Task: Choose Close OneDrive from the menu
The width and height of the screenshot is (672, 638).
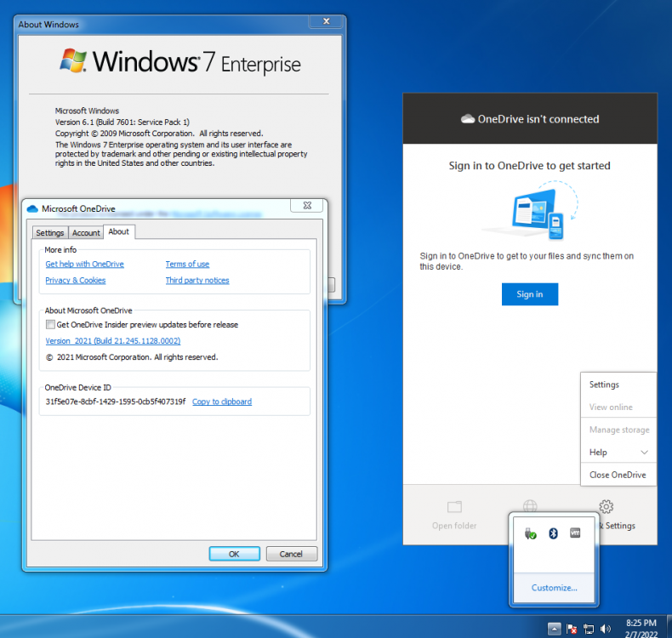Action: point(618,475)
